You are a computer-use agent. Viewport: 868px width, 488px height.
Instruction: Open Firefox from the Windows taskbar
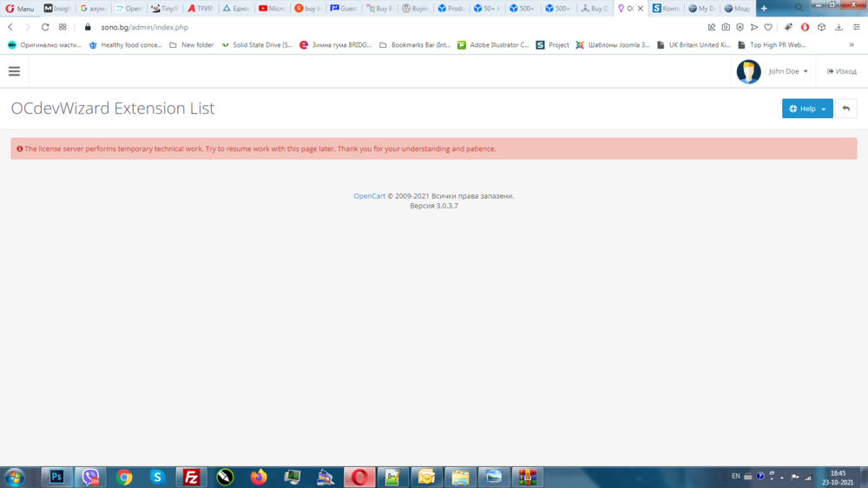[x=259, y=477]
